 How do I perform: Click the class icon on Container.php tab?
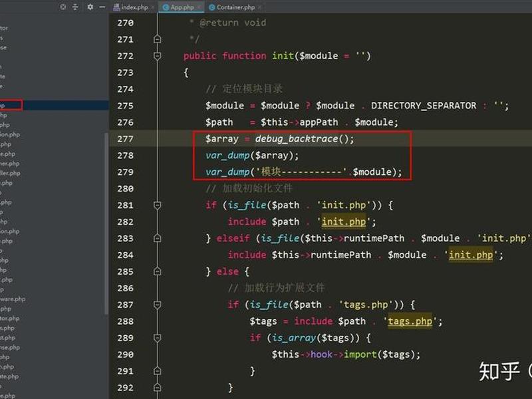pos(212,7)
